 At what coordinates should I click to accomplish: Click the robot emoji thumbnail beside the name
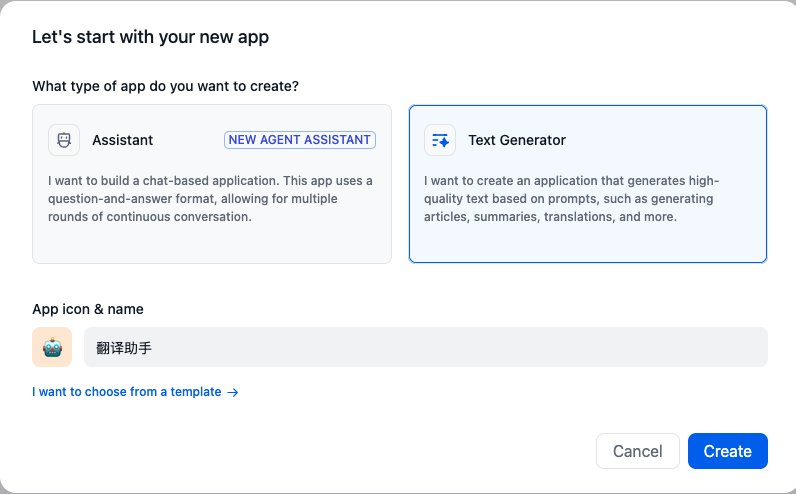(x=52, y=347)
